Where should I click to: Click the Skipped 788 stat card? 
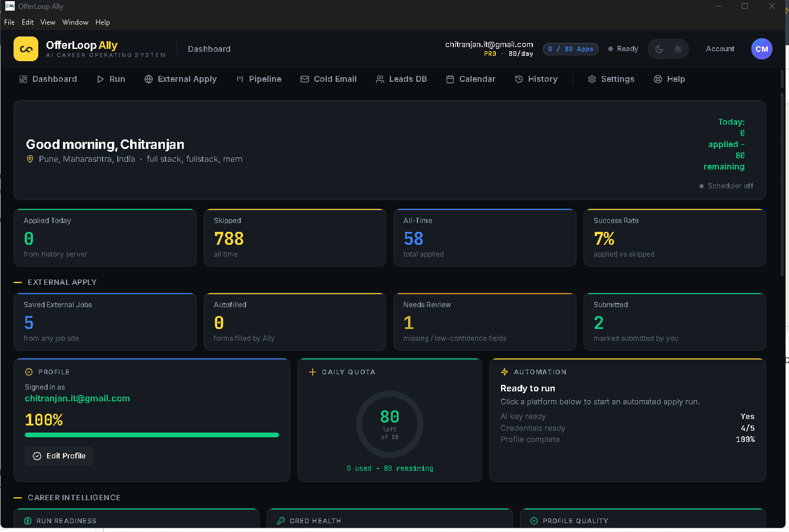(x=295, y=238)
